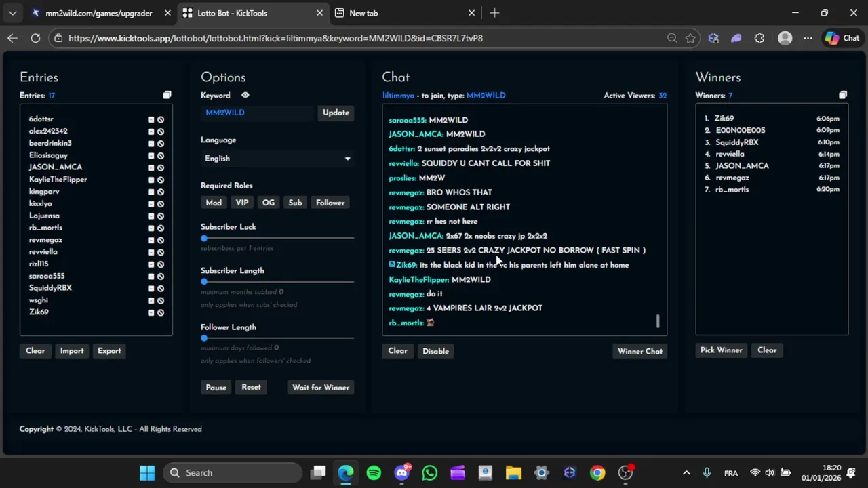
Task: Clear the winners list
Action: [767, 350]
